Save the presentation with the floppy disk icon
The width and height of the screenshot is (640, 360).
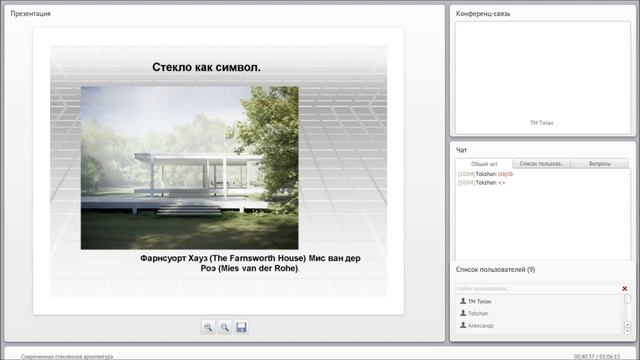tap(241, 327)
